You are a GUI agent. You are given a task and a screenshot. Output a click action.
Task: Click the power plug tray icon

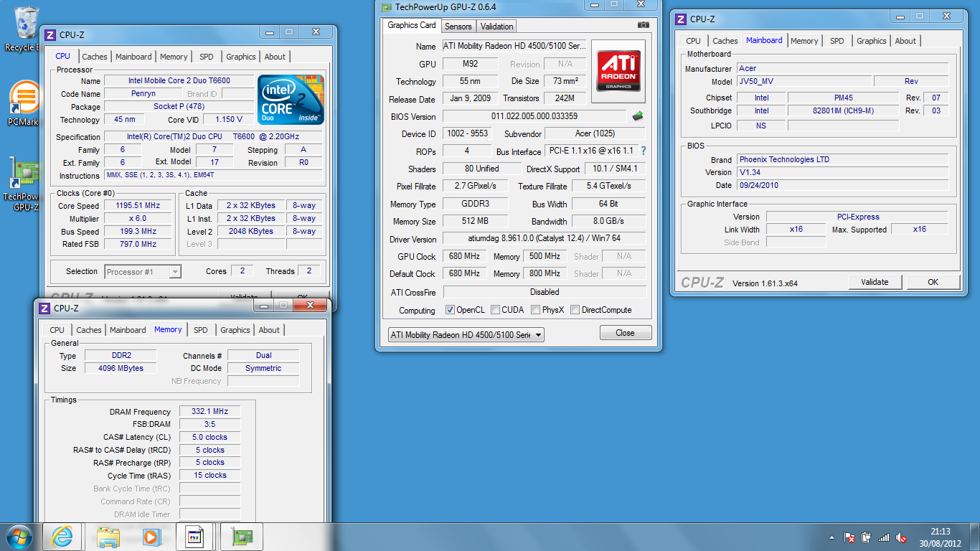tap(866, 537)
